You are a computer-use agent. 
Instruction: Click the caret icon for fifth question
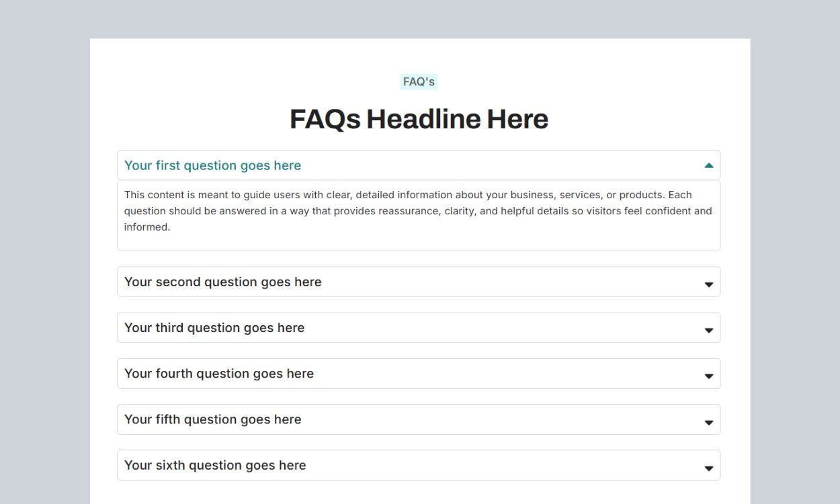tap(708, 422)
